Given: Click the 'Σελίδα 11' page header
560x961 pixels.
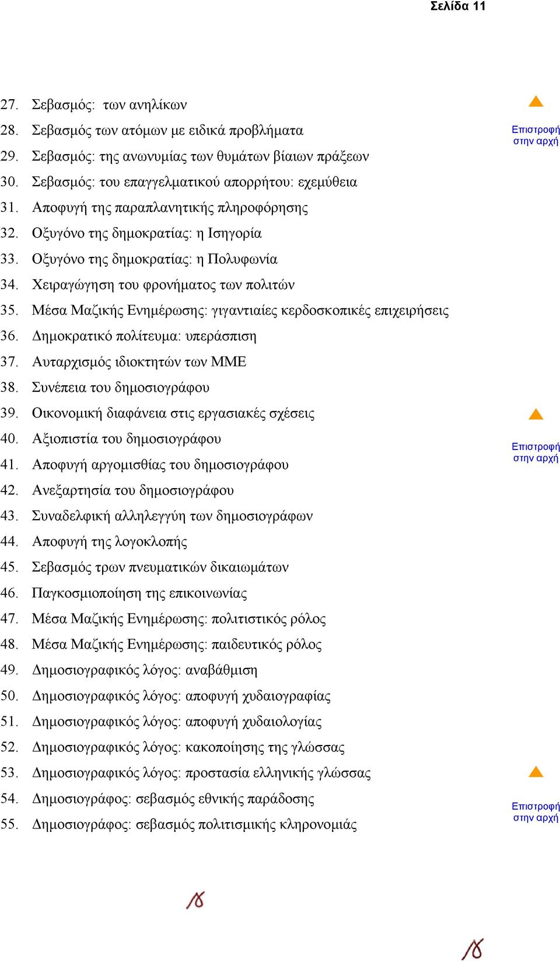Looking at the screenshot, I should click(x=458, y=6).
